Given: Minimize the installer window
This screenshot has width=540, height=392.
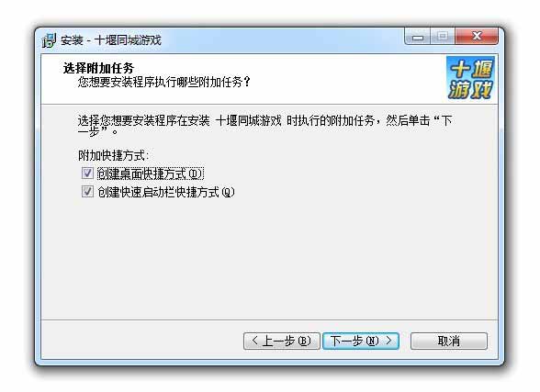Looking at the screenshot, I should pos(418,37).
